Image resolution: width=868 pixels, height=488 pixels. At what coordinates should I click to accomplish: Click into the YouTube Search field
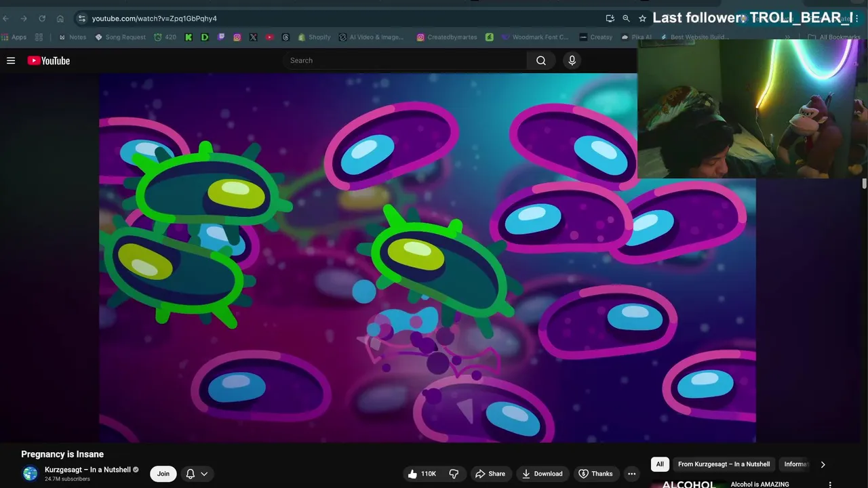click(x=406, y=60)
